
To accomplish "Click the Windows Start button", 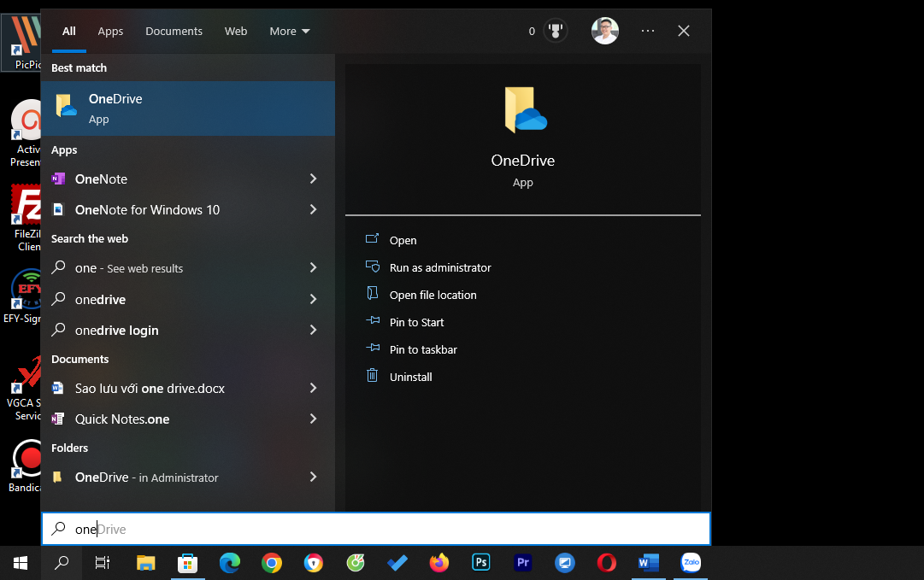I will click(21, 563).
